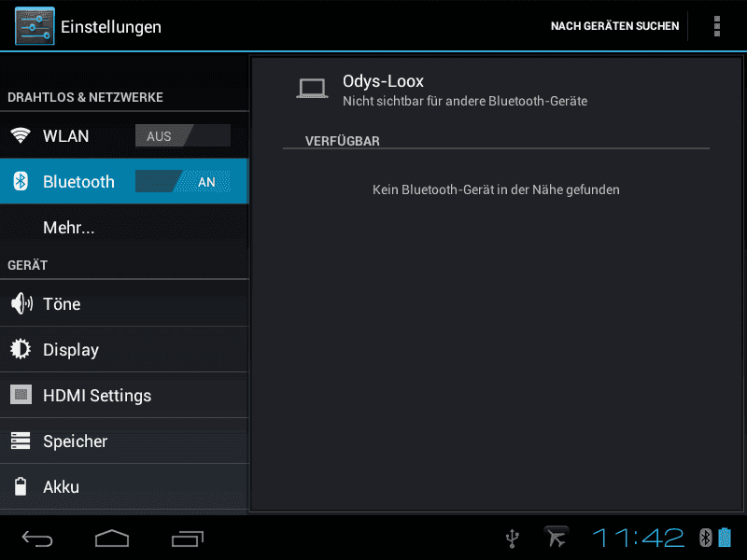Select the Bluetooth label in the sidebar
This screenshot has height=560, width=747.
(x=78, y=182)
